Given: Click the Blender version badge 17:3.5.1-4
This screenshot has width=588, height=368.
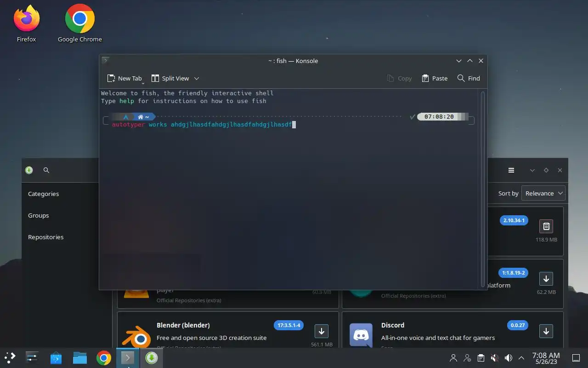Looking at the screenshot, I should pyautogui.click(x=289, y=325).
